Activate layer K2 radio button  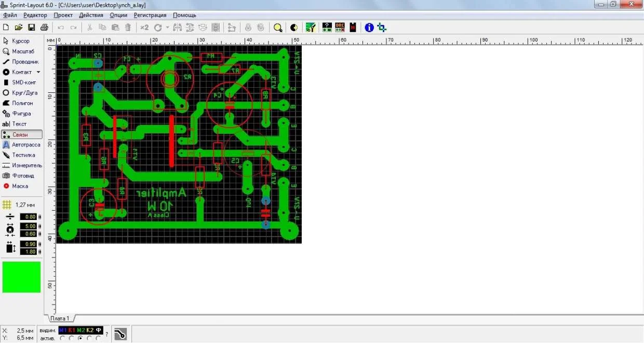tap(89, 338)
